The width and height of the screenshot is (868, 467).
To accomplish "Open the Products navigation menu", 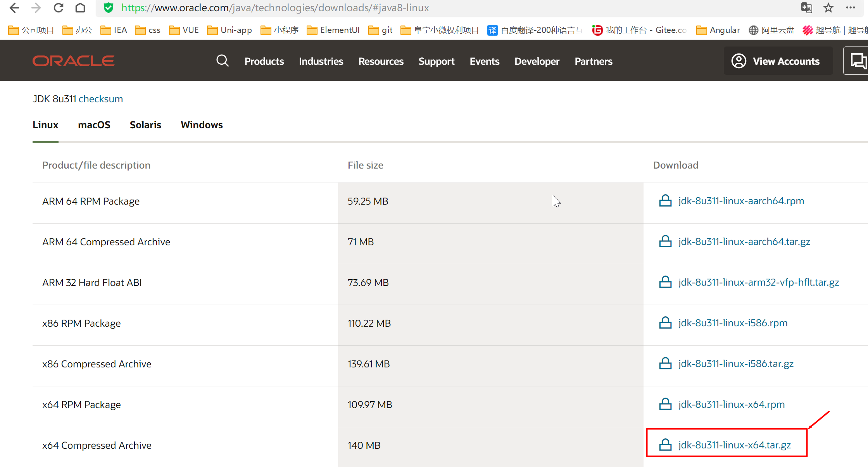I will 264,61.
